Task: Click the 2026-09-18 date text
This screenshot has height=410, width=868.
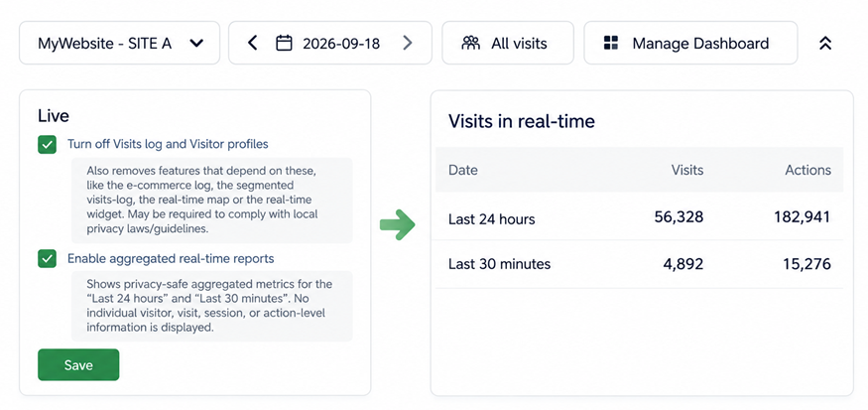Action: point(341,44)
